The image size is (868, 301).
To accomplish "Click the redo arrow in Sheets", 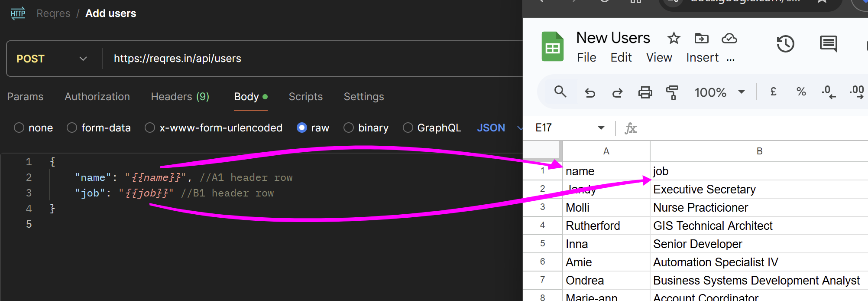I will 617,92.
